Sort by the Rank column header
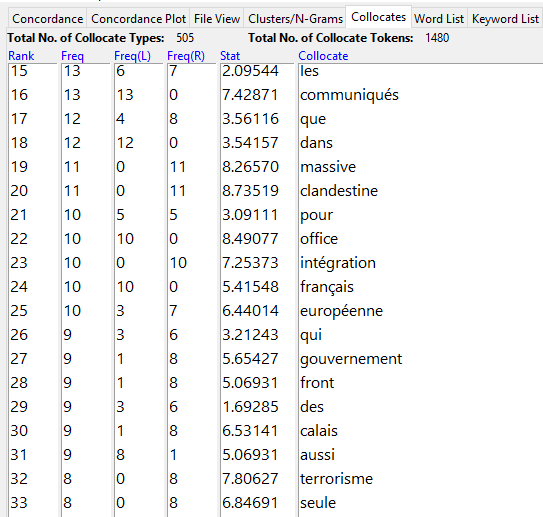This screenshot has height=517, width=543. point(21,56)
